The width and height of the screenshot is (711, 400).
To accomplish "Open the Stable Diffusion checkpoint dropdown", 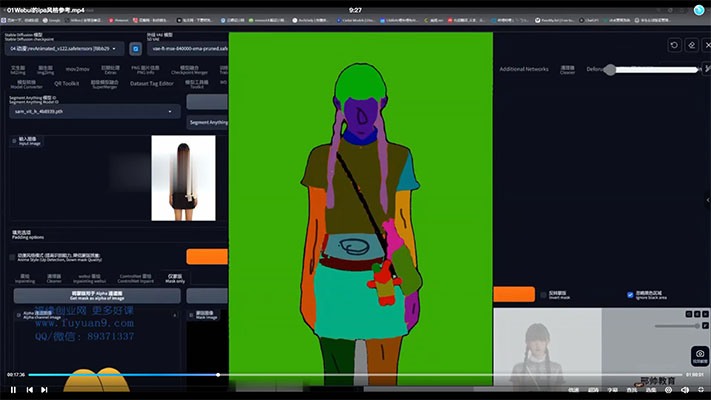I will click(x=66, y=48).
